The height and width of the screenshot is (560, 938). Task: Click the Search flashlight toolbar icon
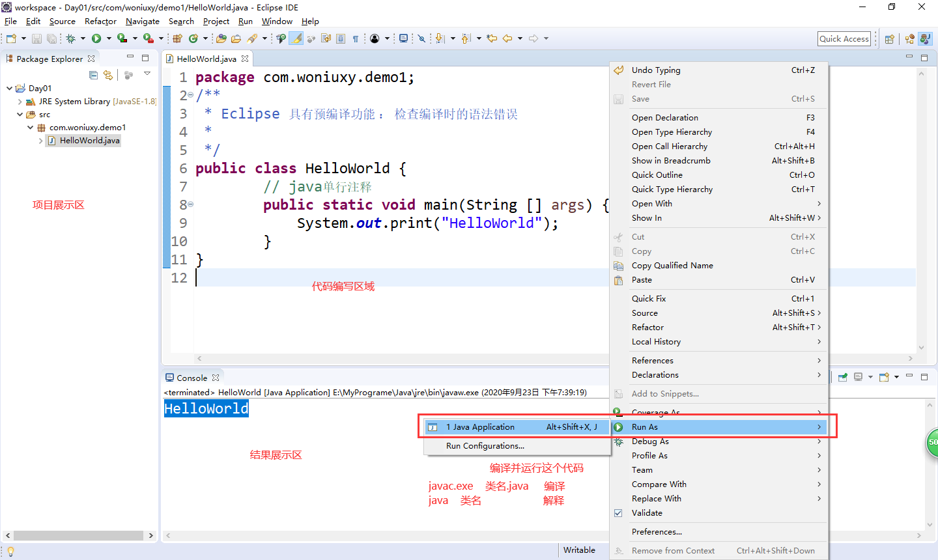252,38
